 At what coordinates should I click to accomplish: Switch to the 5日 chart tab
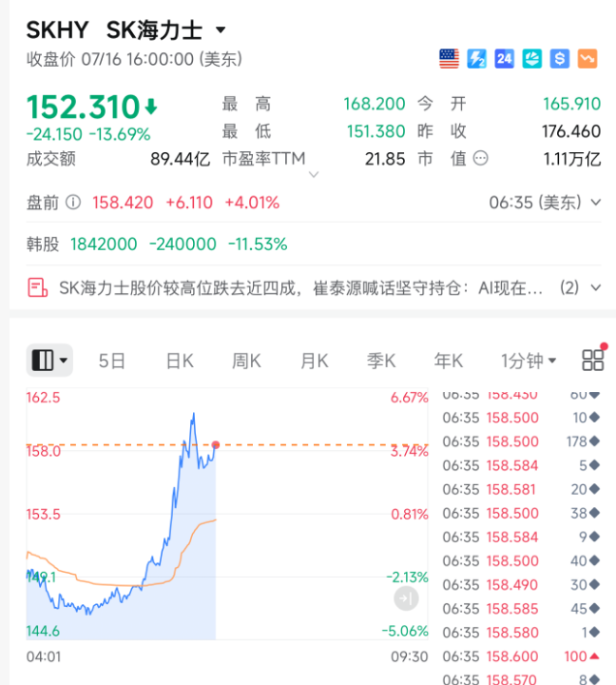click(x=112, y=362)
